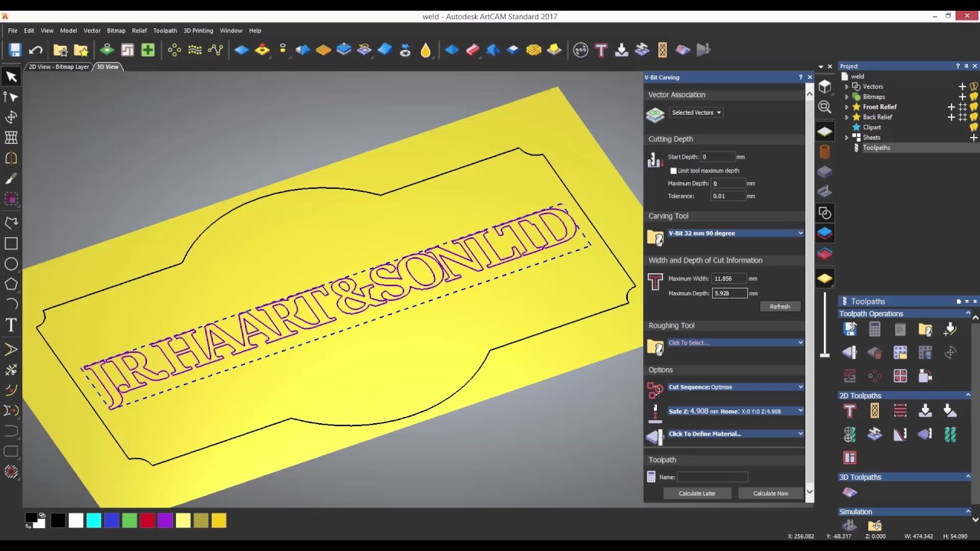
Task: Click the green plus New icon in the top toolbar
Action: pyautogui.click(x=148, y=50)
